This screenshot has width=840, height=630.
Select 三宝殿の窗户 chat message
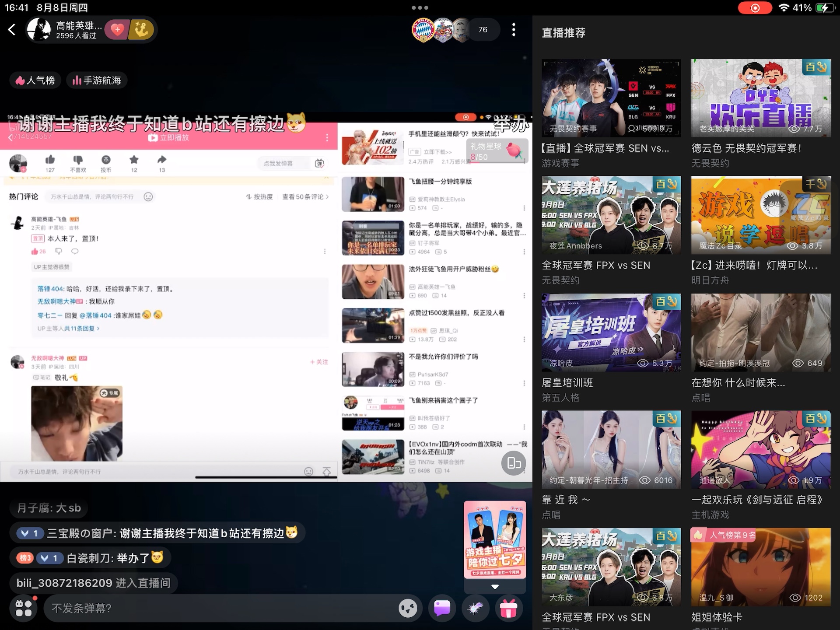coord(157,533)
